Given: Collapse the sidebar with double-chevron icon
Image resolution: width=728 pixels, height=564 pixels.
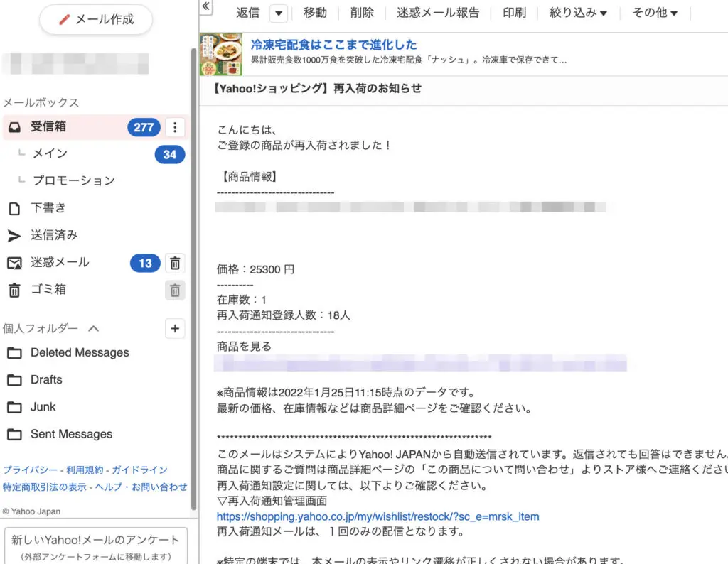Looking at the screenshot, I should coord(205,6).
